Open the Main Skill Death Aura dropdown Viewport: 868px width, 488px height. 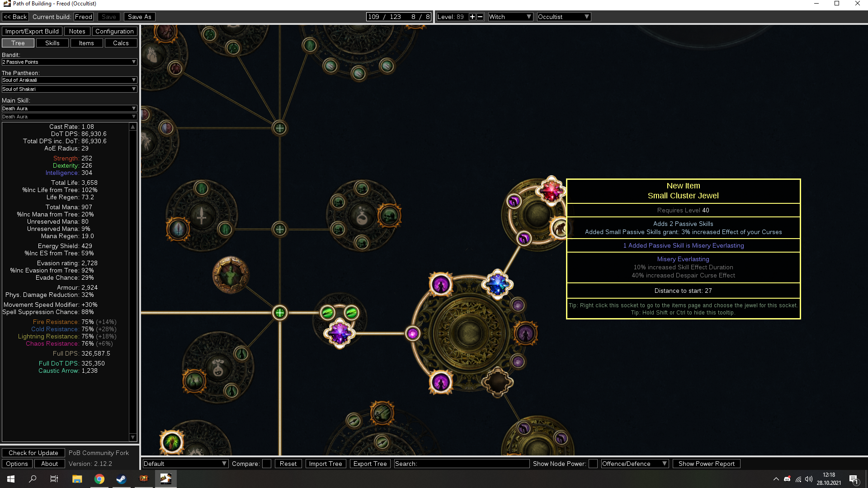(x=69, y=108)
